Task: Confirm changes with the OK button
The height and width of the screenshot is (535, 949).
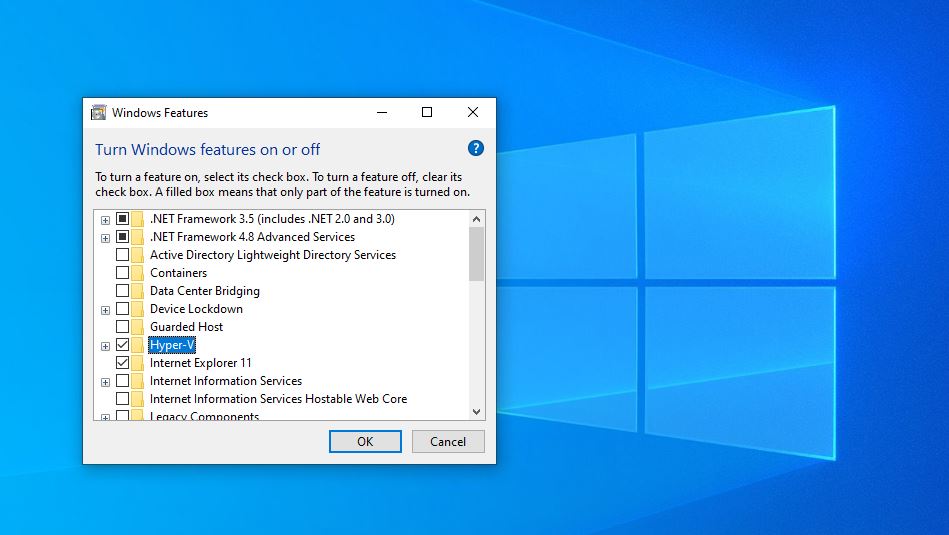Action: pos(365,442)
